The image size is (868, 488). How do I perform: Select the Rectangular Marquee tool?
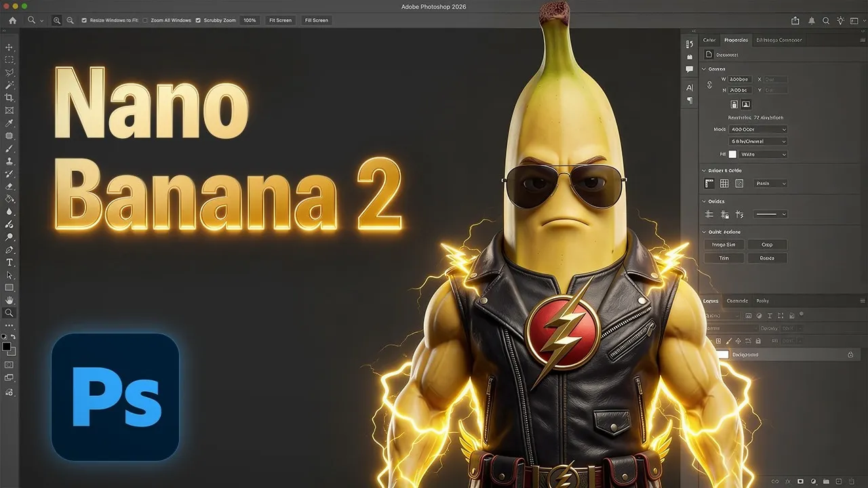pyautogui.click(x=9, y=60)
